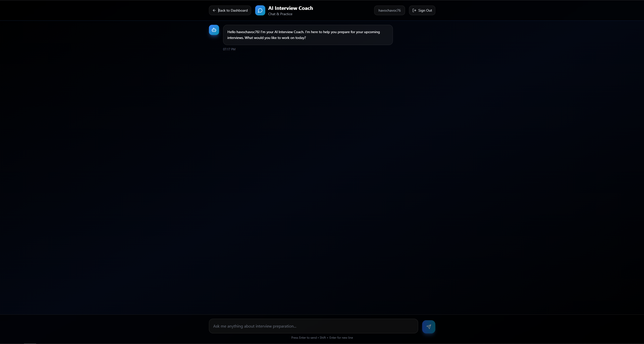Go back using the Back to Dashboard button
644x344 pixels.
click(x=230, y=10)
